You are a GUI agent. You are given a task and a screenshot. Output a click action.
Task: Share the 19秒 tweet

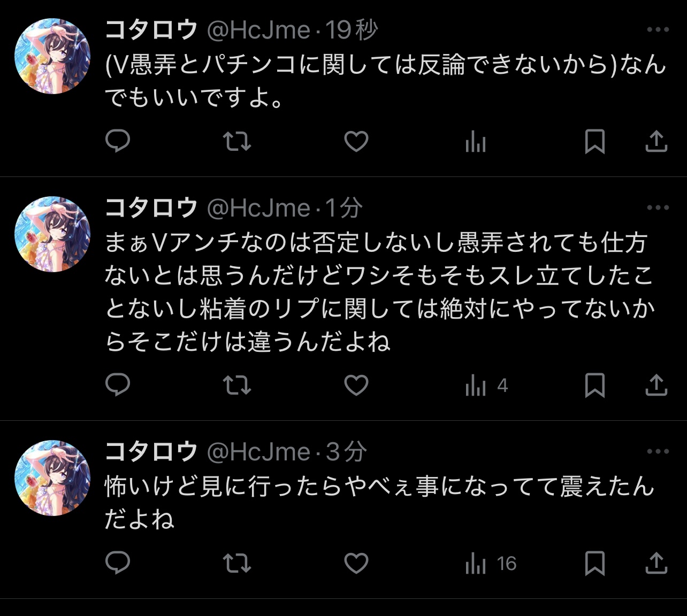pyautogui.click(x=656, y=141)
